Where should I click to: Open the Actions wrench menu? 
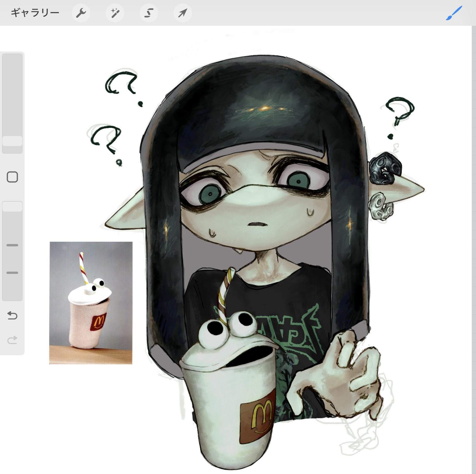click(x=81, y=13)
